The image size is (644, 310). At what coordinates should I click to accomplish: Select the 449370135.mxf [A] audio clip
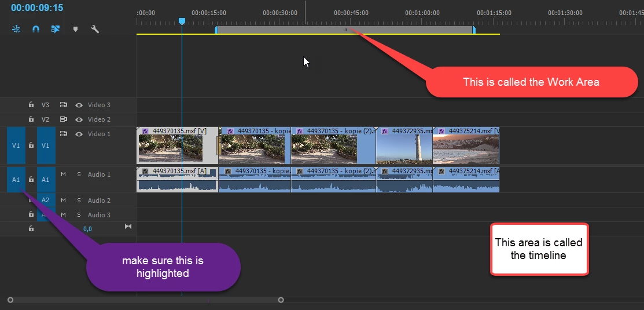coord(177,179)
